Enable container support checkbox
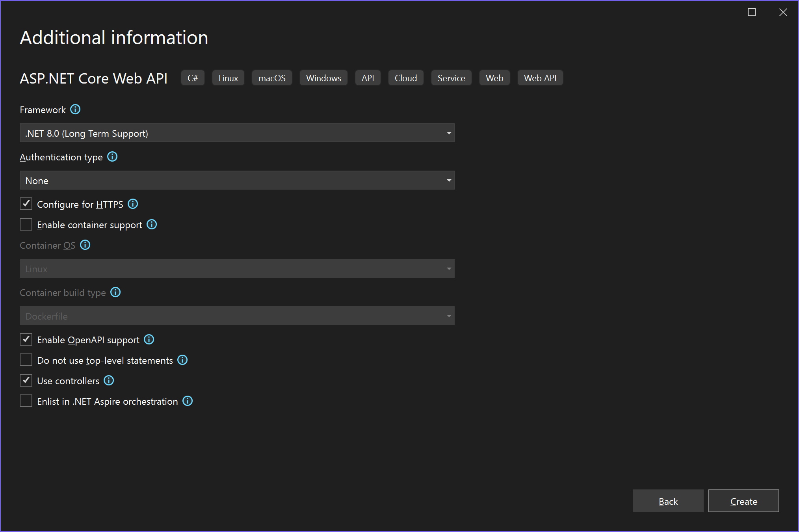Screen dimensions: 799x532 26,225
